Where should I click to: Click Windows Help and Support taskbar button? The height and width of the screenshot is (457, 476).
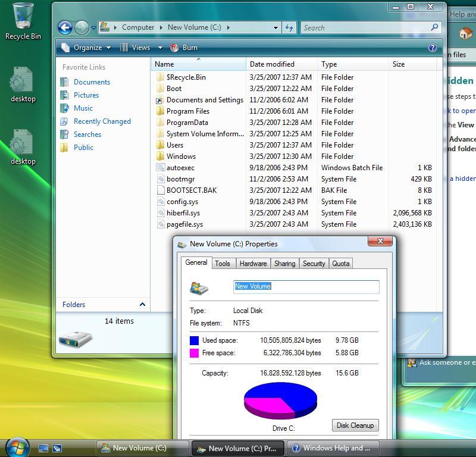[333, 448]
